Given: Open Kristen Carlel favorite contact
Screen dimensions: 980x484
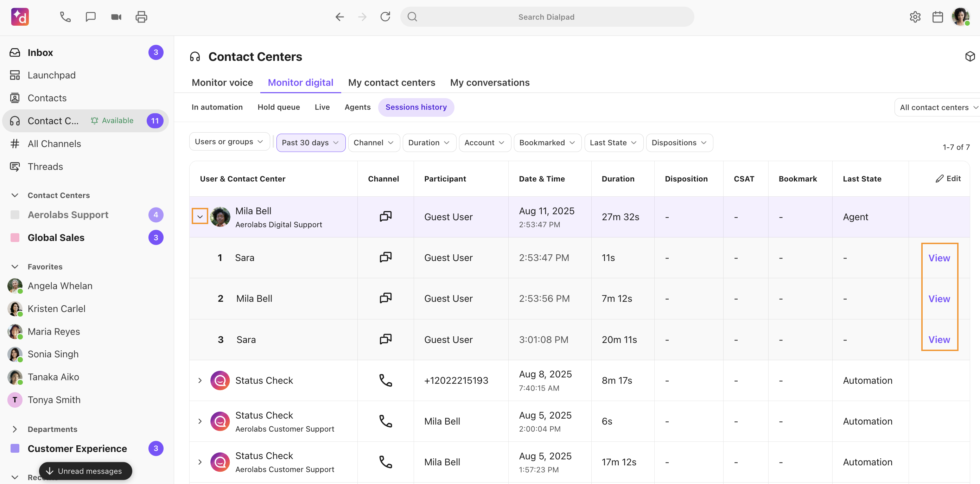Looking at the screenshot, I should coord(85,309).
